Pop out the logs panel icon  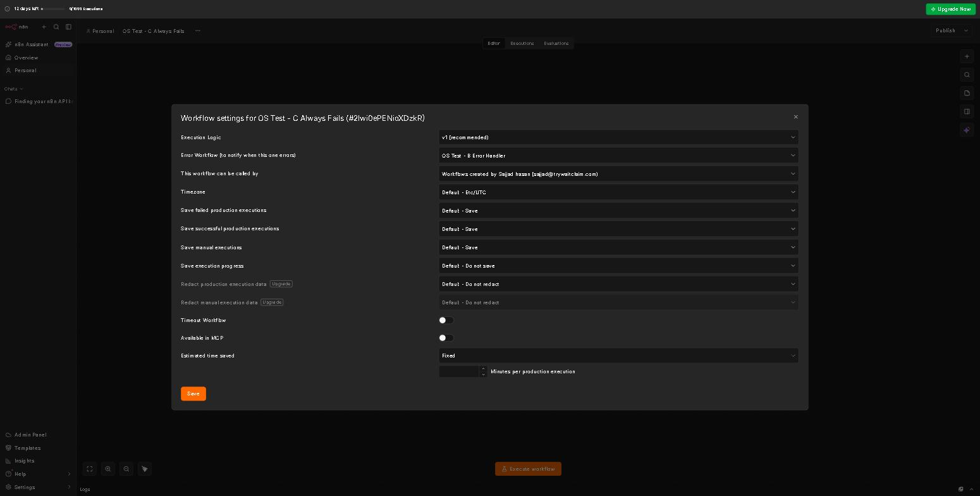pyautogui.click(x=961, y=489)
